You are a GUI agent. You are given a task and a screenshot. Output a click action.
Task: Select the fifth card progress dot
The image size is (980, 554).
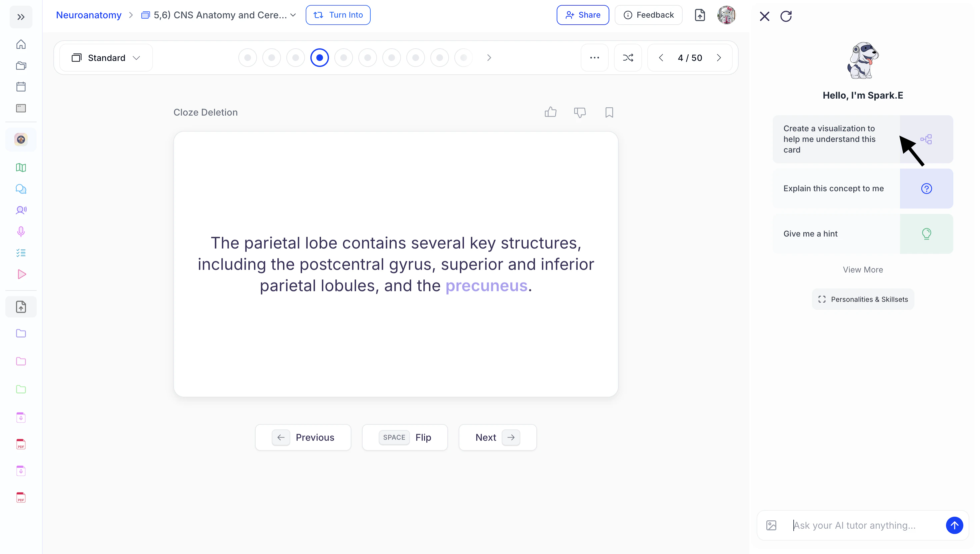tap(343, 58)
